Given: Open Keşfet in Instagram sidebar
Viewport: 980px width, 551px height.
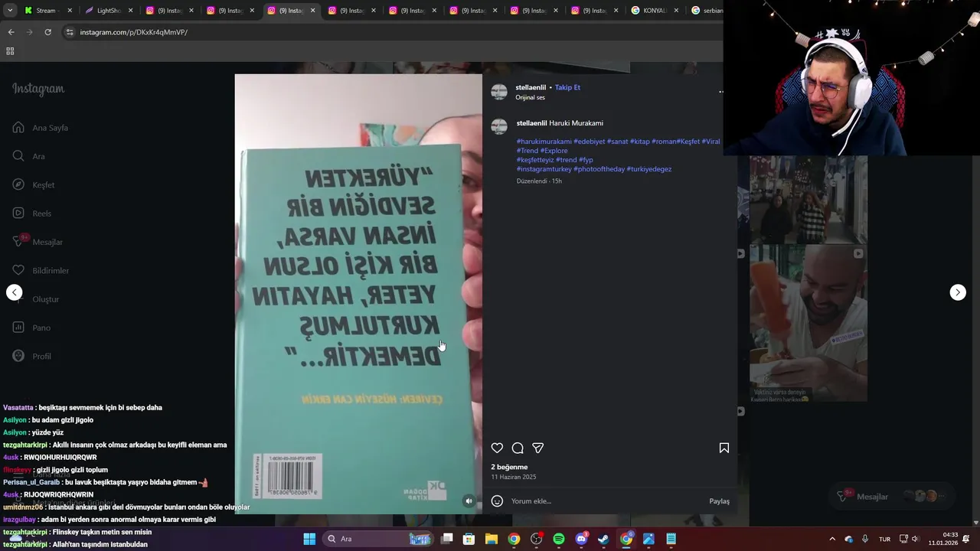Looking at the screenshot, I should click(34, 184).
